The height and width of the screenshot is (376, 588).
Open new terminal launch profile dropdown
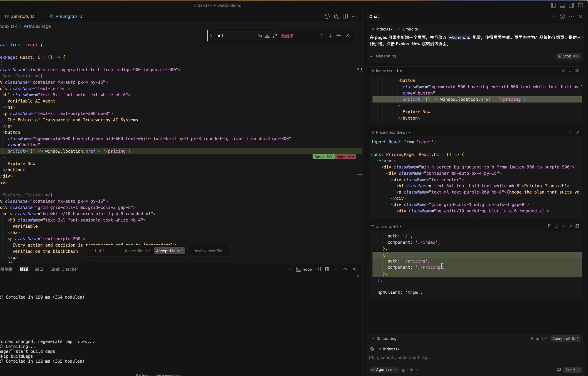(x=291, y=269)
